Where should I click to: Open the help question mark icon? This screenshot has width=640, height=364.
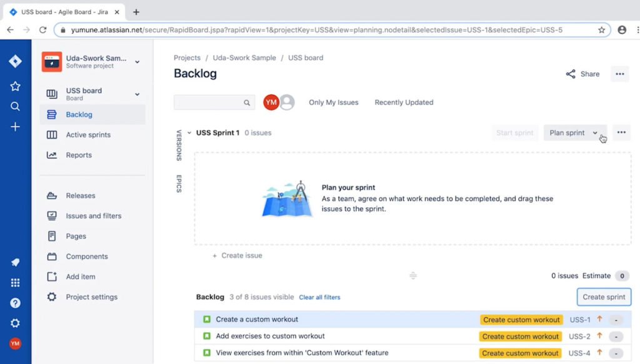point(15,303)
